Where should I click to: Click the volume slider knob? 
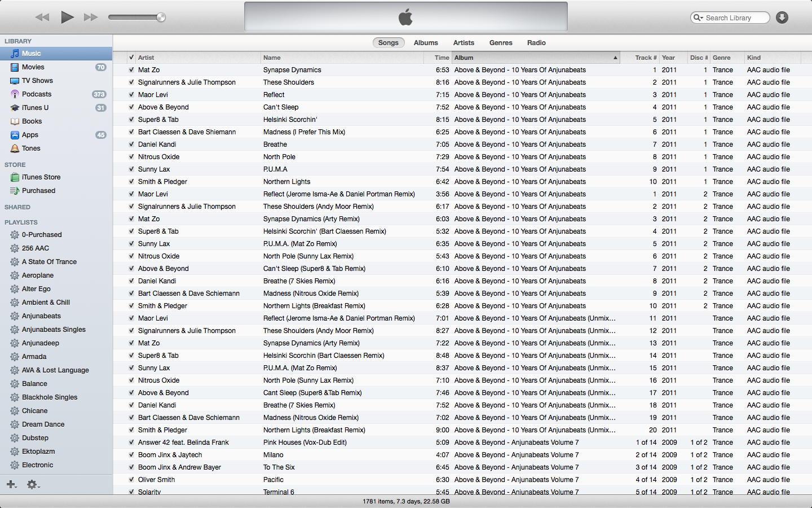click(x=161, y=17)
